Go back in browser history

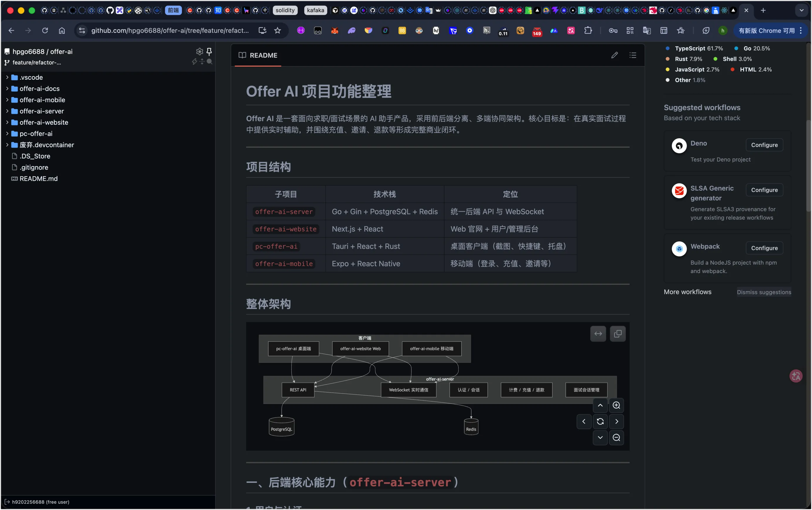(x=11, y=30)
